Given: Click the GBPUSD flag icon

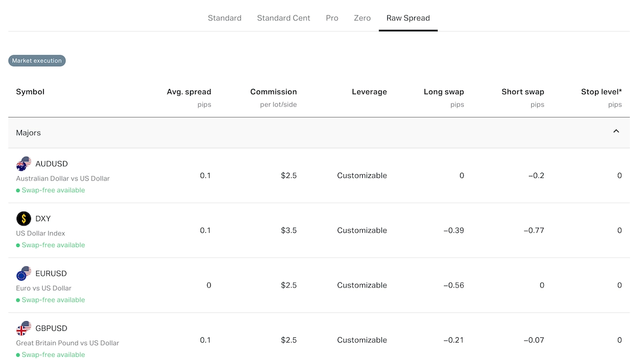Looking at the screenshot, I should 24,328.
